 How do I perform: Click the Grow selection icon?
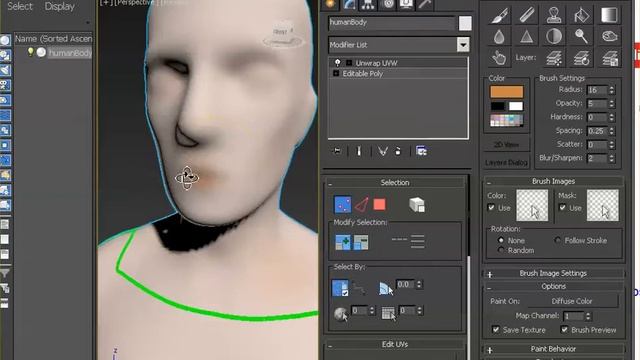click(342, 242)
